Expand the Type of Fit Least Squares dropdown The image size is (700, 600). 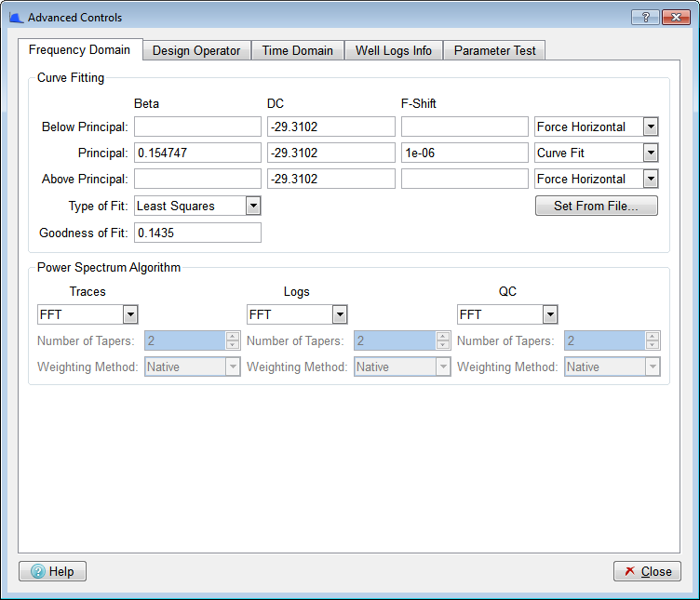coord(197,206)
